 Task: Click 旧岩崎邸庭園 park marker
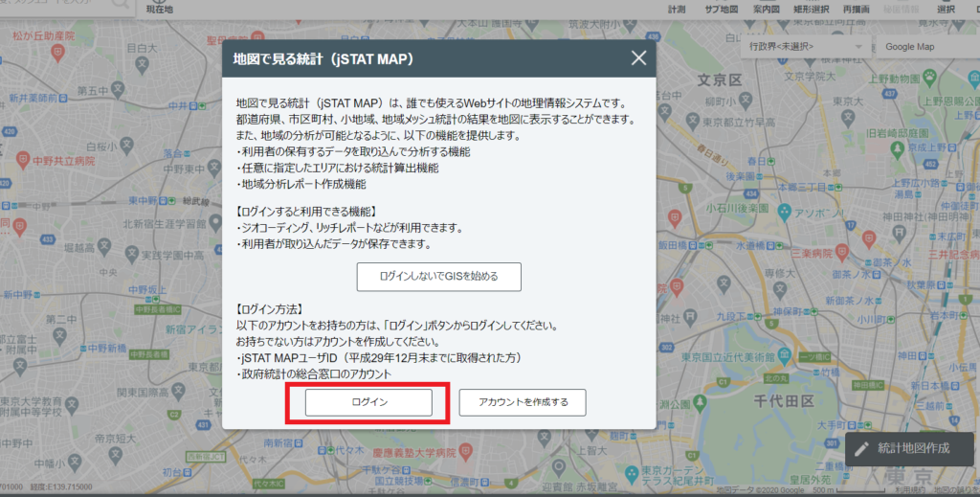898,150
